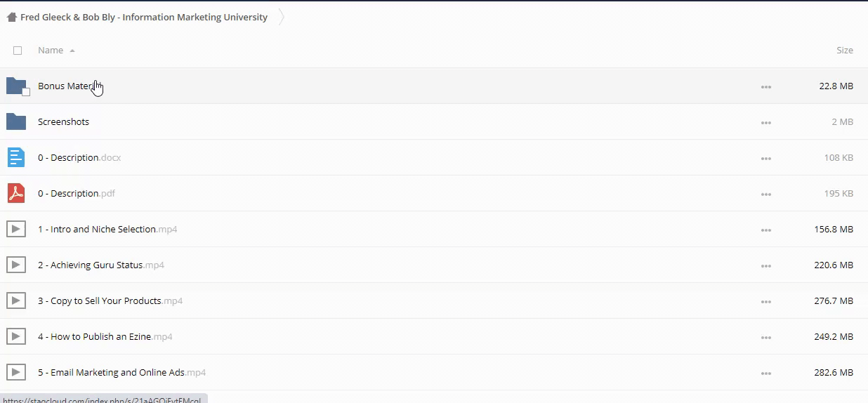Sort the file list by Size column
This screenshot has height=403, width=868.
844,51
